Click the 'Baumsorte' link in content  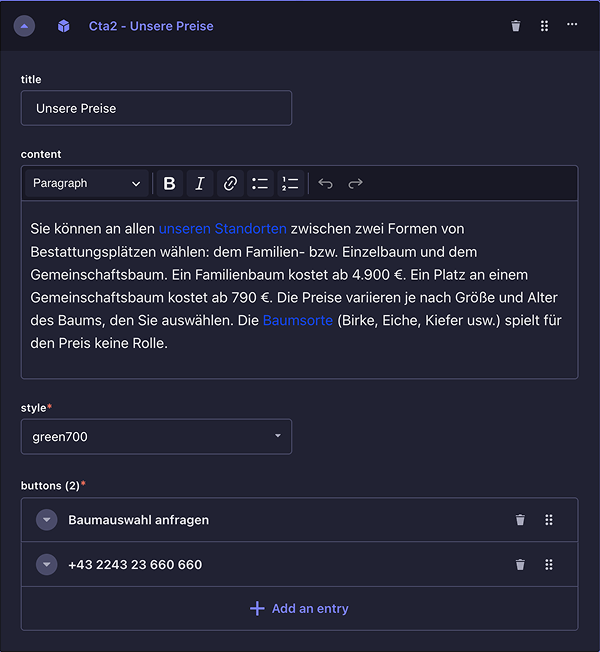pos(298,320)
